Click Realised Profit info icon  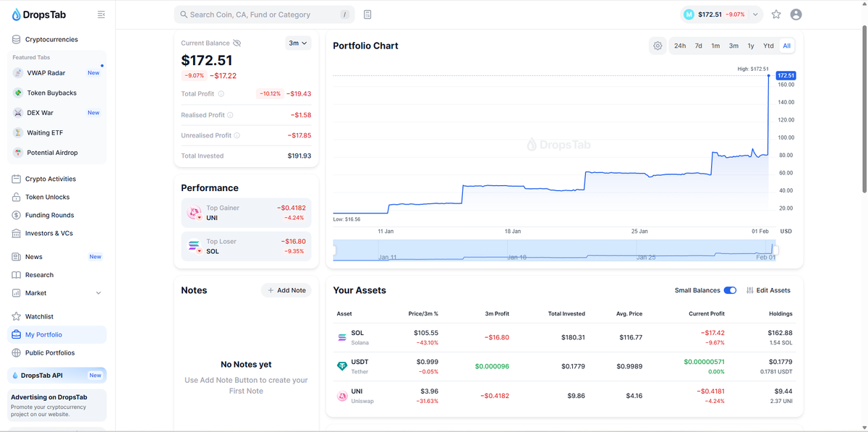pos(231,115)
